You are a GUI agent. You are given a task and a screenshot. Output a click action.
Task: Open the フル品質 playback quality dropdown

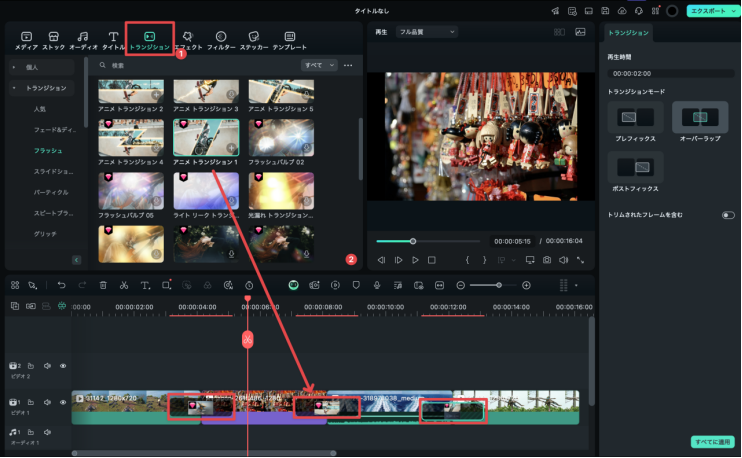click(427, 32)
